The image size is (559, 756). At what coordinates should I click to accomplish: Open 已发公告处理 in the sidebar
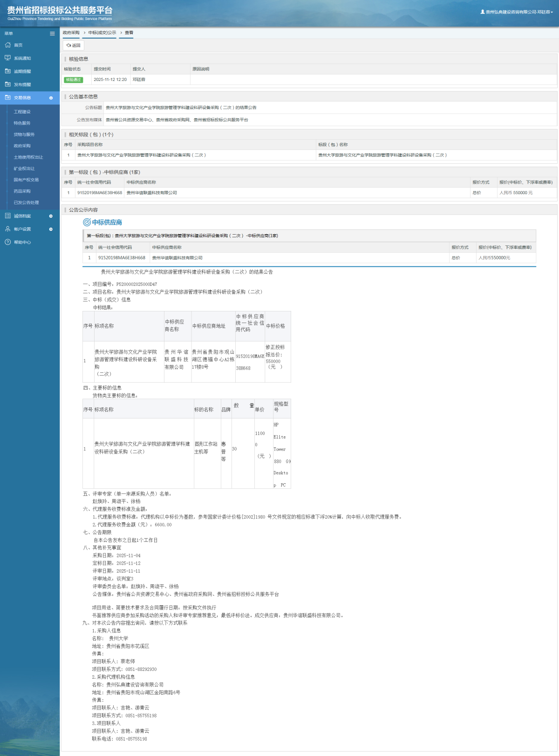pos(26,202)
